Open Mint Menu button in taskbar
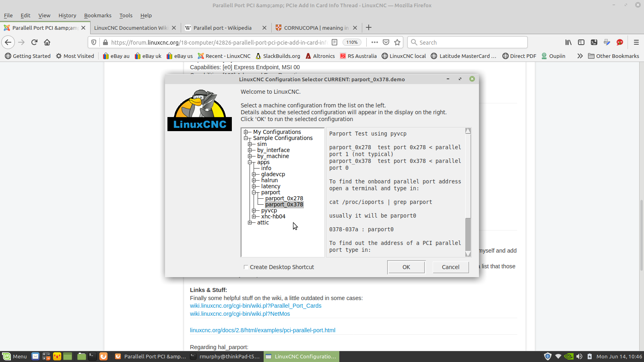644x362 pixels. point(15,356)
